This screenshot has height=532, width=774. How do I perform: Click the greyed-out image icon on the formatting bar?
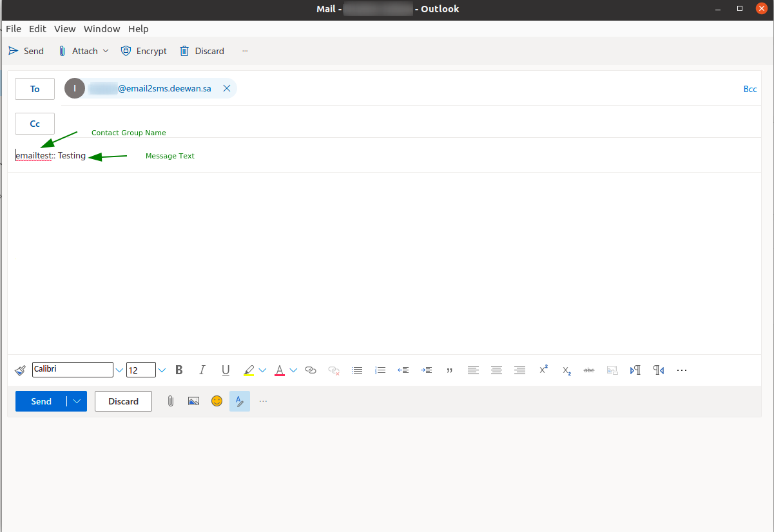(612, 370)
